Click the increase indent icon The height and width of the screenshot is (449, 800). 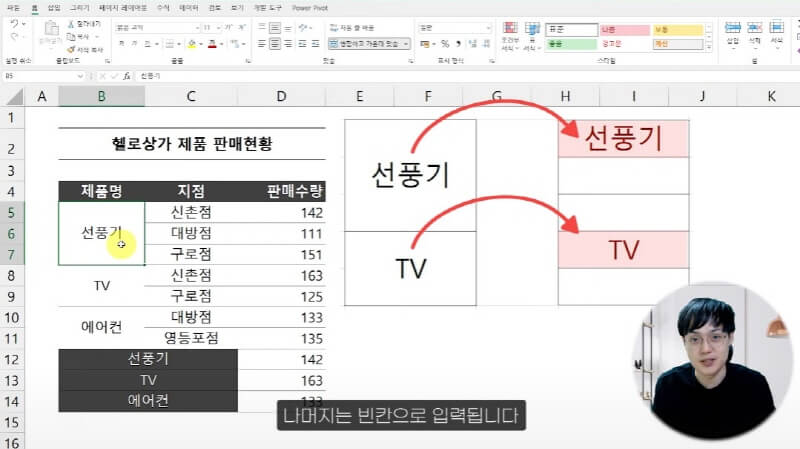(315, 44)
